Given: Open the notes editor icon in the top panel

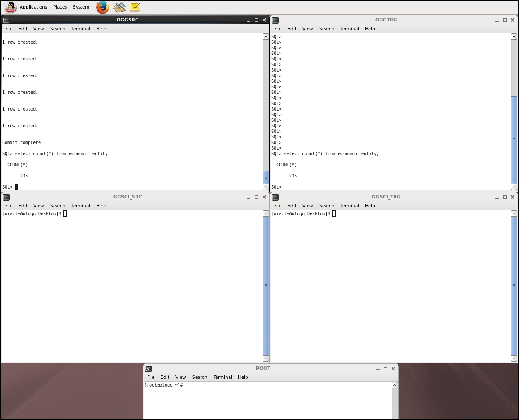Looking at the screenshot, I should coord(135,7).
